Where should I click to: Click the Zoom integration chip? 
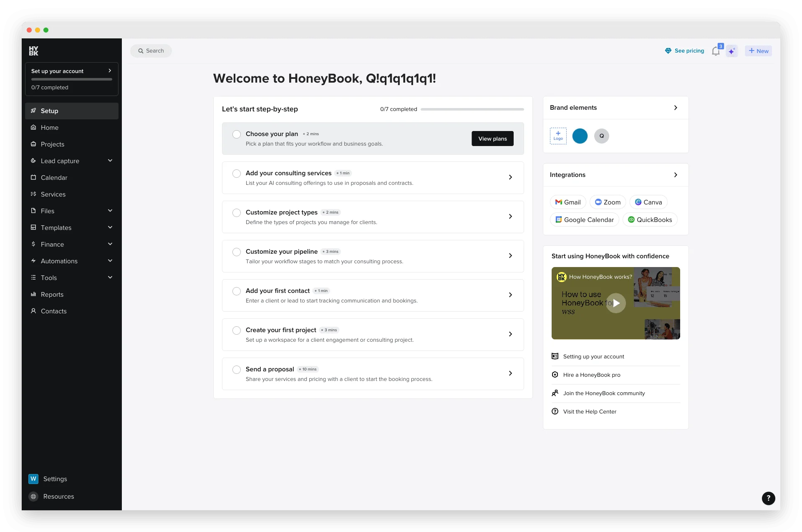(x=608, y=202)
